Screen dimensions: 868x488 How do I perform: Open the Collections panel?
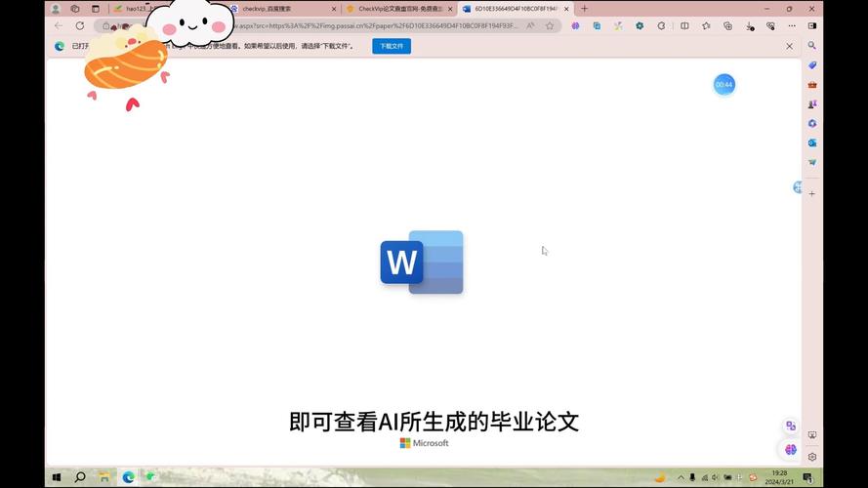[728, 26]
